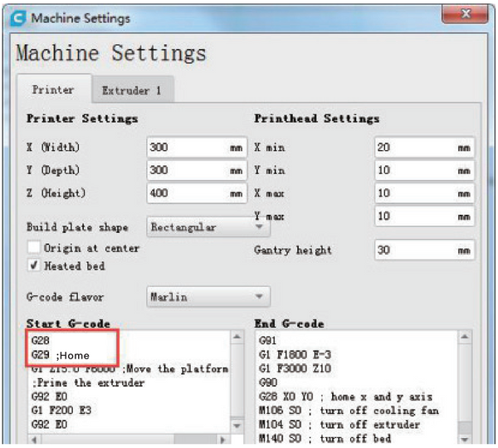Click the X min input field
Screen dimensions: 498x448
click(x=423, y=147)
